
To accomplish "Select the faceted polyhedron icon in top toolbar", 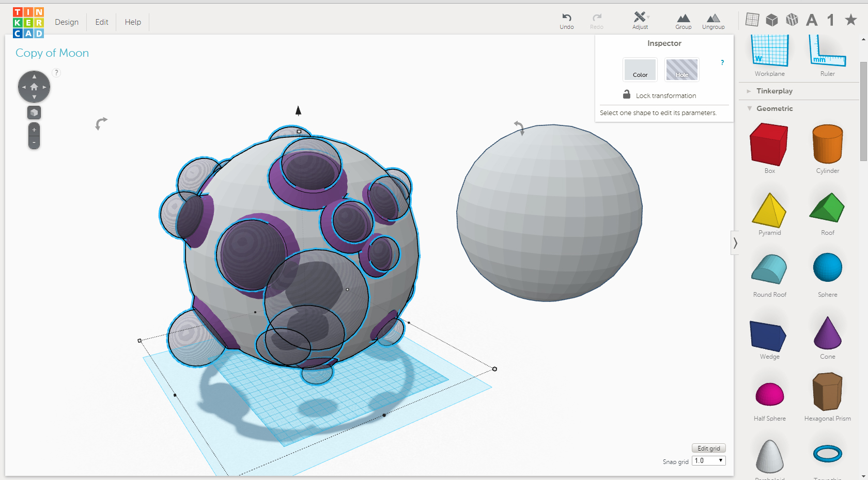I will (792, 20).
